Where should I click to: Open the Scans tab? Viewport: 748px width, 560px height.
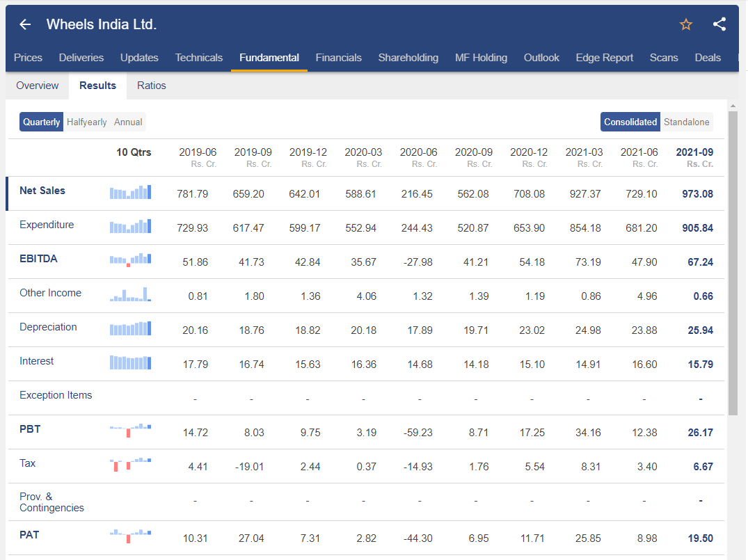point(664,58)
